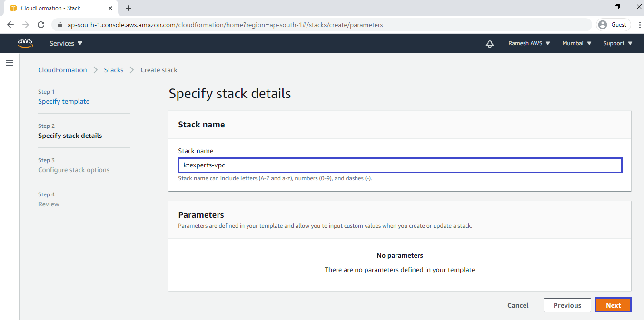
Task: Return to Specify template step
Action: 64,101
